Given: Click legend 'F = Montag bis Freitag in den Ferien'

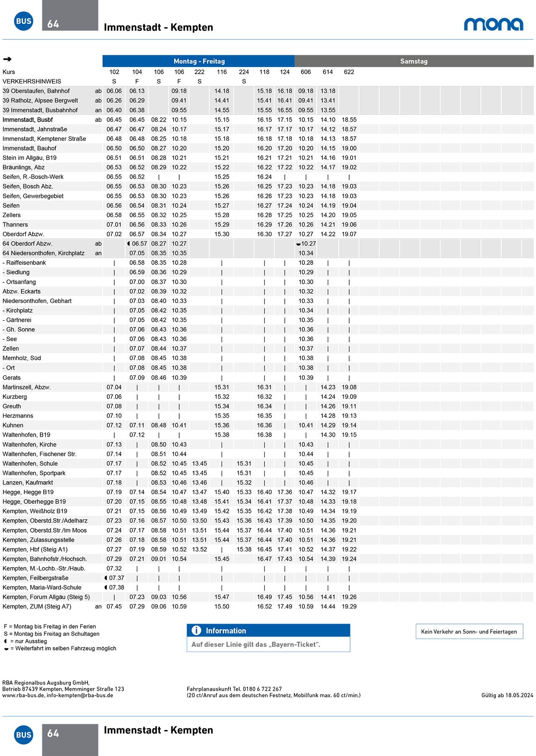Looking at the screenshot, I should point(50,627).
